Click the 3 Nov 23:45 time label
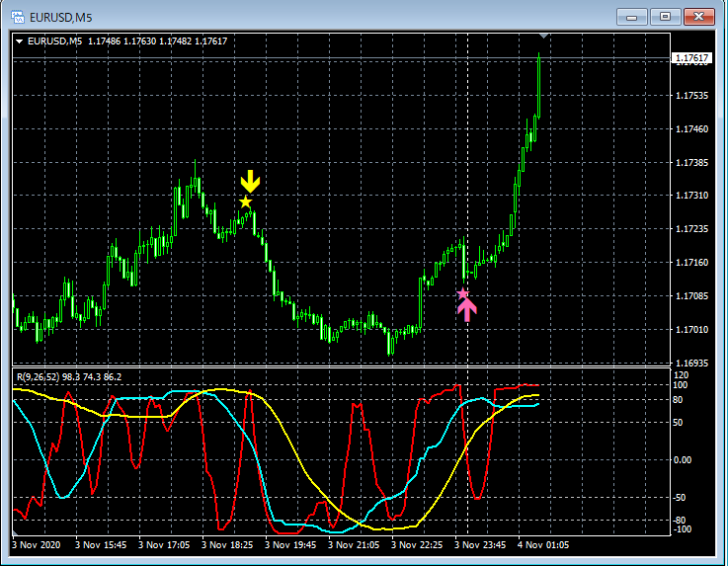728x566 pixels. click(480, 545)
